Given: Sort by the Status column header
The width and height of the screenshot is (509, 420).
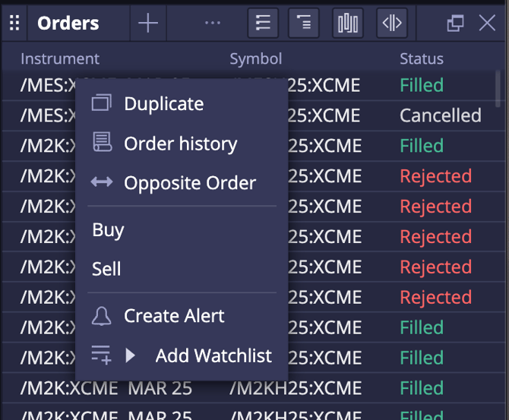Looking at the screenshot, I should [422, 58].
